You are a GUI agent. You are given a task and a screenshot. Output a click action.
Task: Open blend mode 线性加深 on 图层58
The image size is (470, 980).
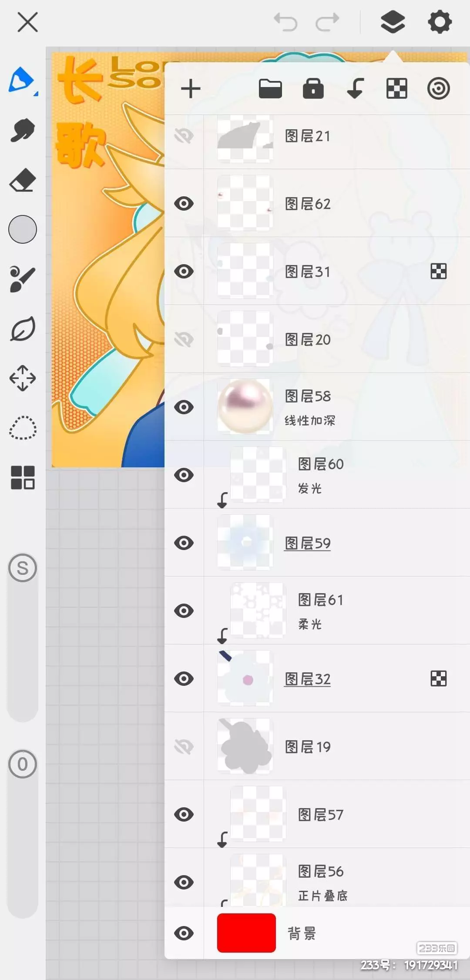click(x=310, y=420)
